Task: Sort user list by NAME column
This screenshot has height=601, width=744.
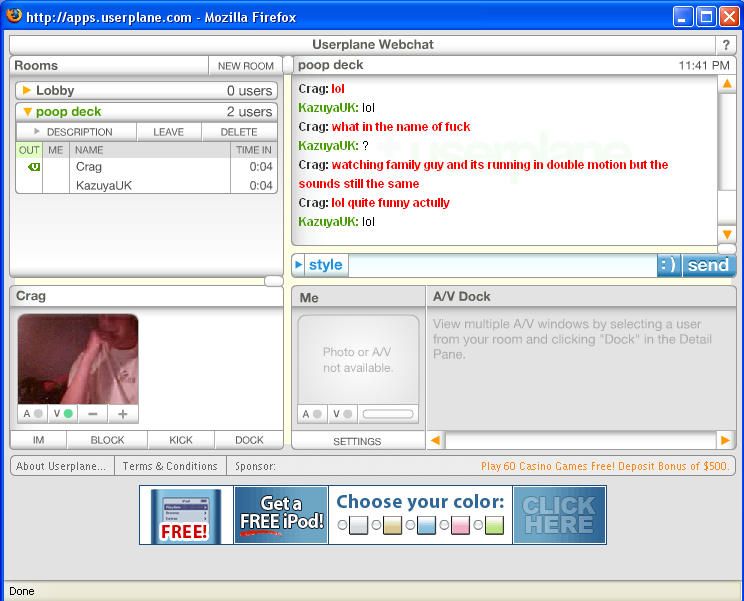Action: (x=149, y=150)
